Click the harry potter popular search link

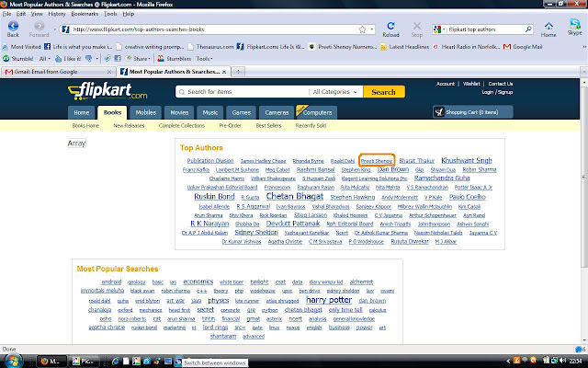pos(329,300)
